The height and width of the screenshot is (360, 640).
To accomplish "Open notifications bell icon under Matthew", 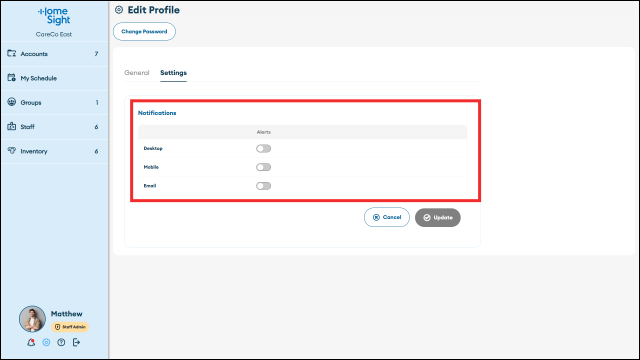I will [31, 342].
